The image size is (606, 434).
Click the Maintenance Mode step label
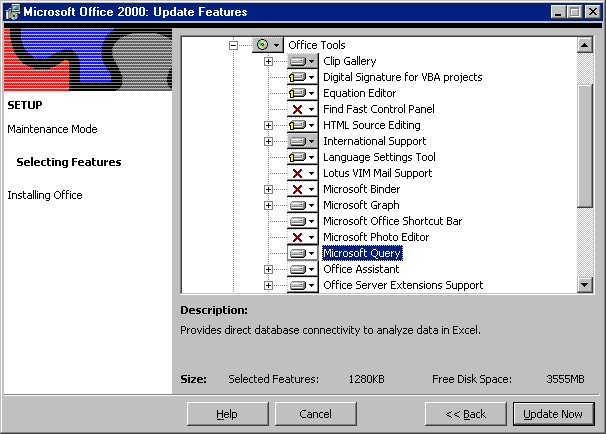(x=52, y=129)
